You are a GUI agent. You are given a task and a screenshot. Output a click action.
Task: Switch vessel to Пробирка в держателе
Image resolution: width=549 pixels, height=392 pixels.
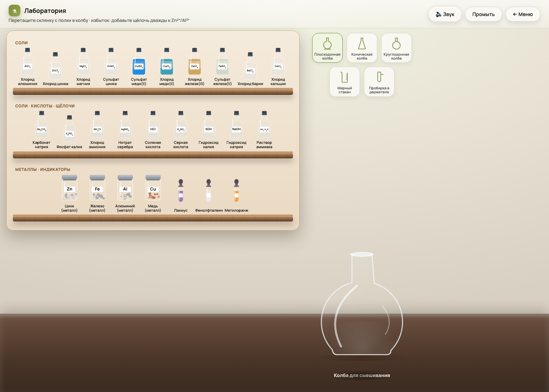pyautogui.click(x=379, y=82)
